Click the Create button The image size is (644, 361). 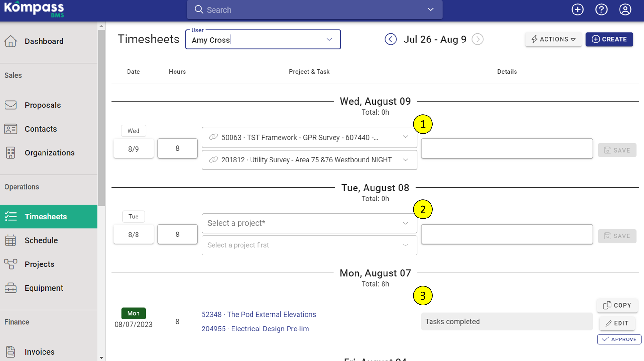pos(609,39)
